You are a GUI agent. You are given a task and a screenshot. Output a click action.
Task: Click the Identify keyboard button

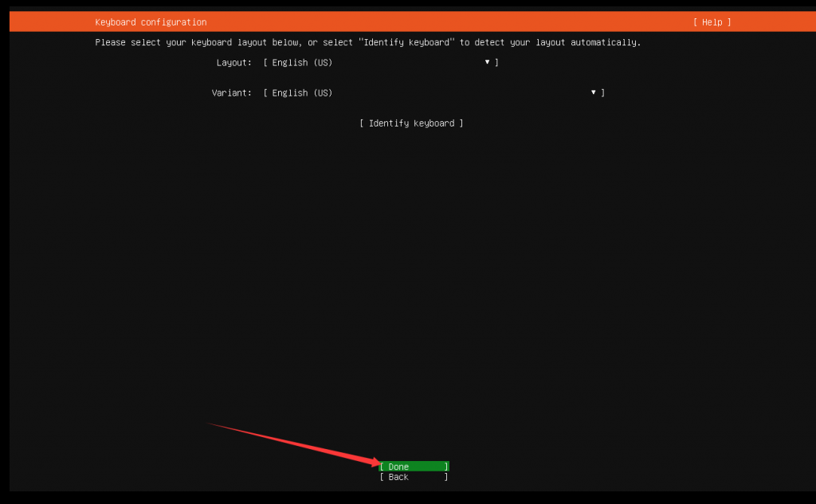pos(411,123)
